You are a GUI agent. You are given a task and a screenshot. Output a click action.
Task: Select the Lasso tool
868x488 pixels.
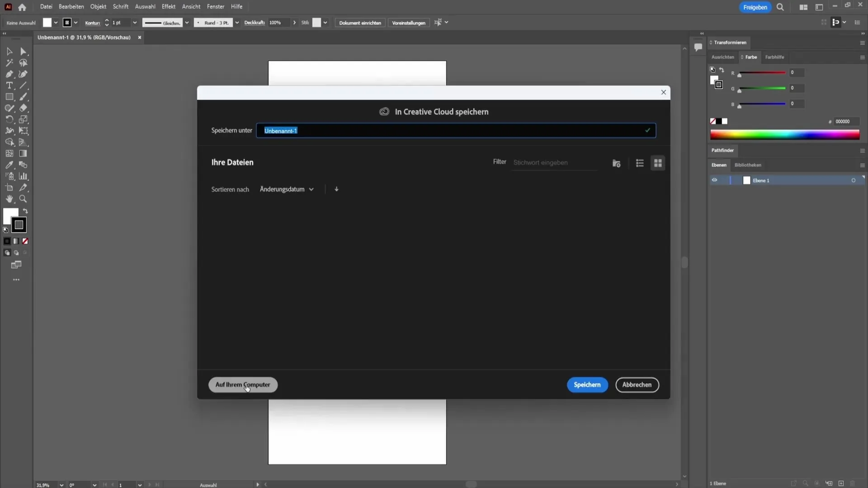pos(24,63)
